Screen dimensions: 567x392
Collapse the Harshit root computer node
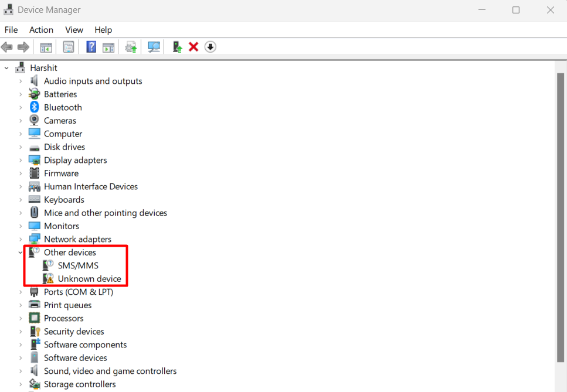(7, 68)
